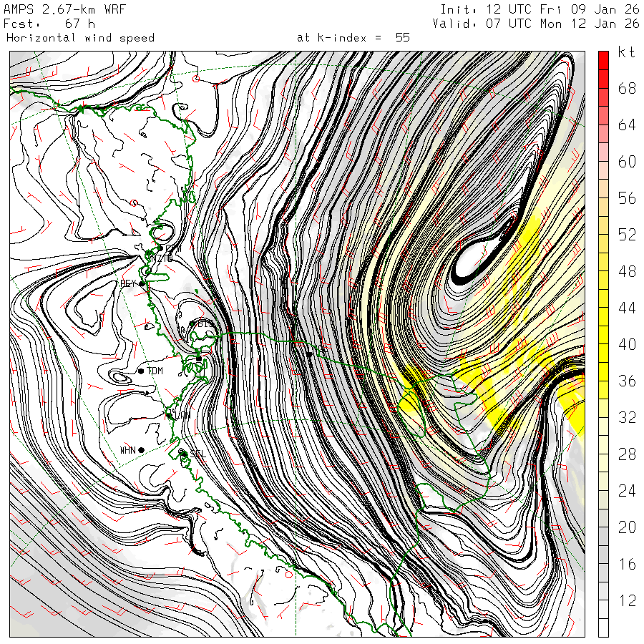Click the 68 value on the legend
The image size is (644, 644).
[627, 88]
